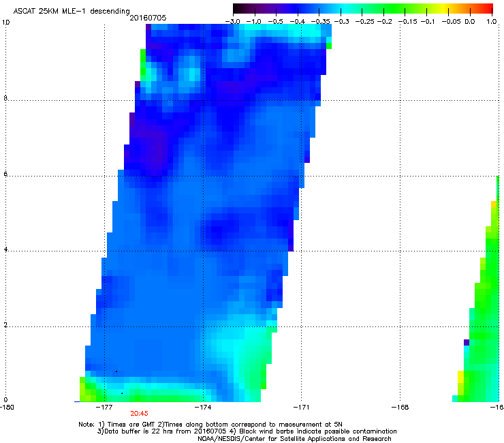The image size is (504, 443).
Task: Click the colorbar label -0.2
Action: point(384,21)
